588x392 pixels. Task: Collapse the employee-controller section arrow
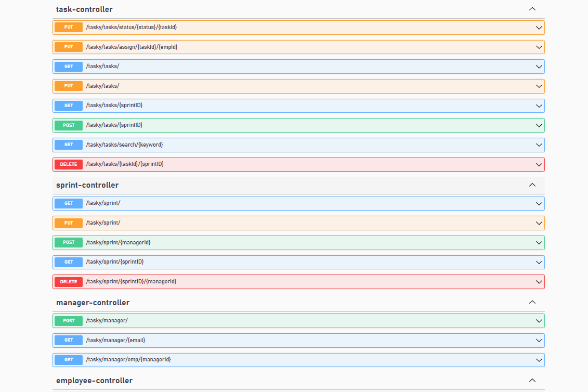[532, 381]
